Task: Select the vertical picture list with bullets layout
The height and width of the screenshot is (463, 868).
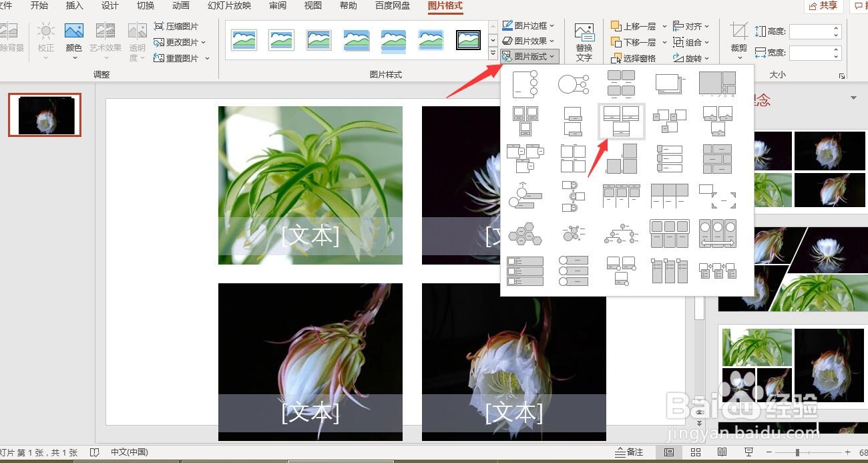Action: tap(525, 271)
